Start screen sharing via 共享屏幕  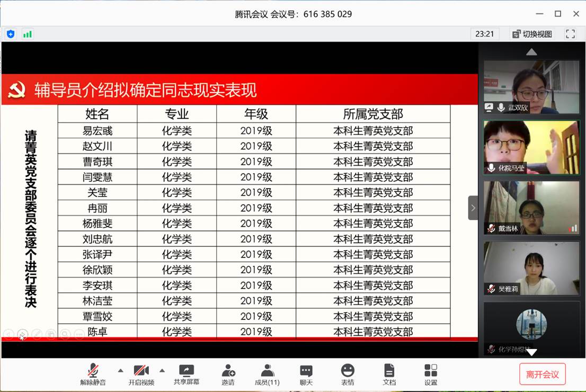[187, 374]
